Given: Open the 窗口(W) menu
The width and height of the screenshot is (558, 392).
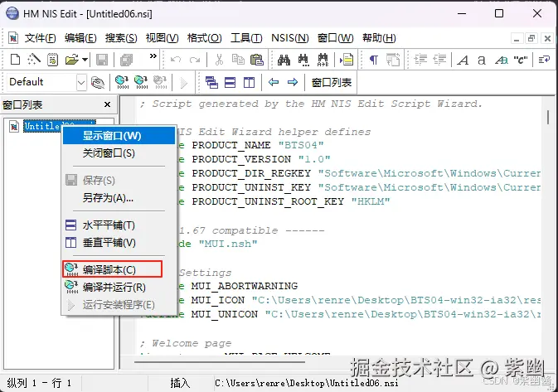Looking at the screenshot, I should tap(335, 37).
